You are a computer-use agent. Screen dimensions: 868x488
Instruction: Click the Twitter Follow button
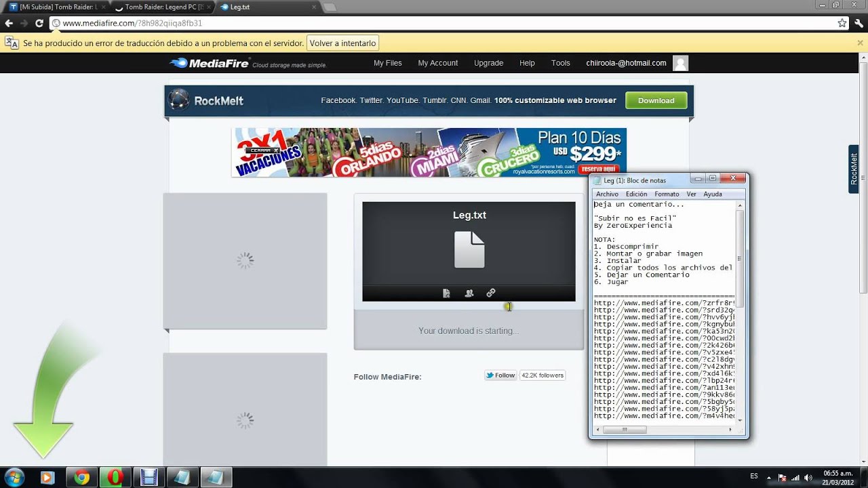[x=500, y=375]
